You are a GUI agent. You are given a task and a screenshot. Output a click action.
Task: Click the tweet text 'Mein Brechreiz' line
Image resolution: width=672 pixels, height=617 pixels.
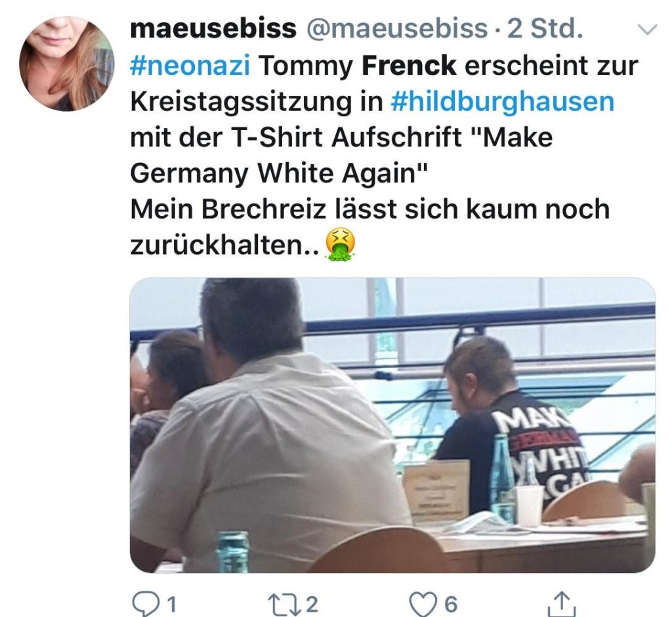click(x=370, y=209)
